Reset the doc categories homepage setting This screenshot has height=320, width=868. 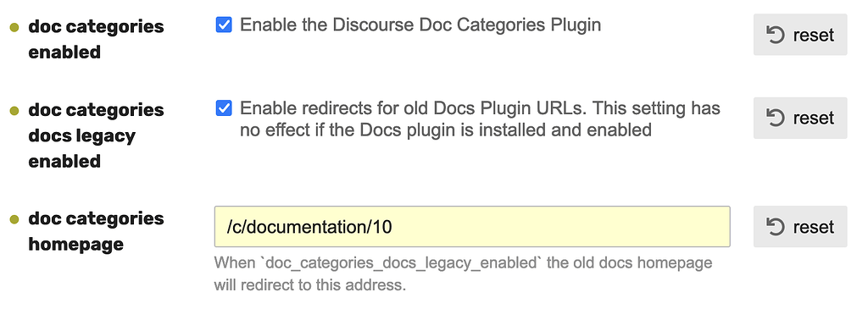click(x=800, y=227)
